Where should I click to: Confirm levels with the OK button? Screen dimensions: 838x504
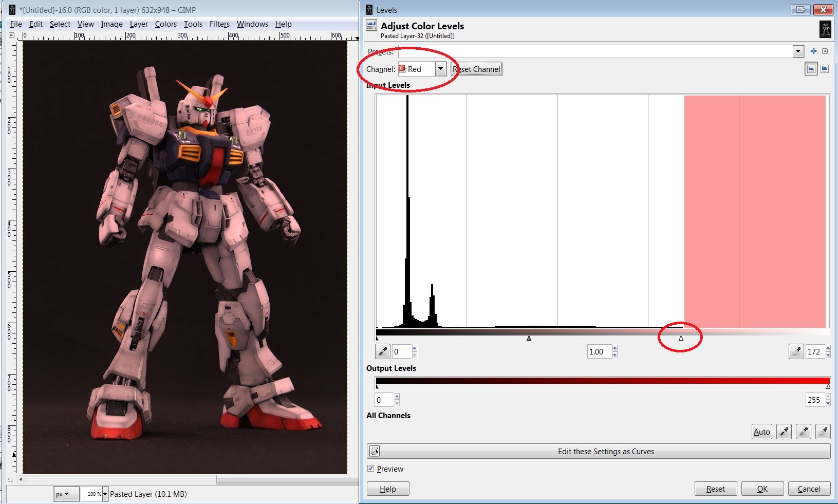pos(762,489)
